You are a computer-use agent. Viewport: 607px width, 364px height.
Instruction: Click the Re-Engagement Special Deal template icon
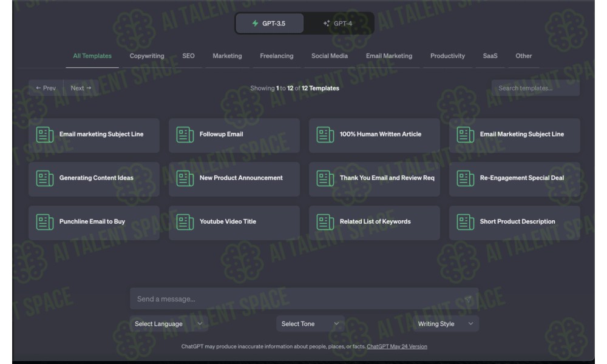466,178
